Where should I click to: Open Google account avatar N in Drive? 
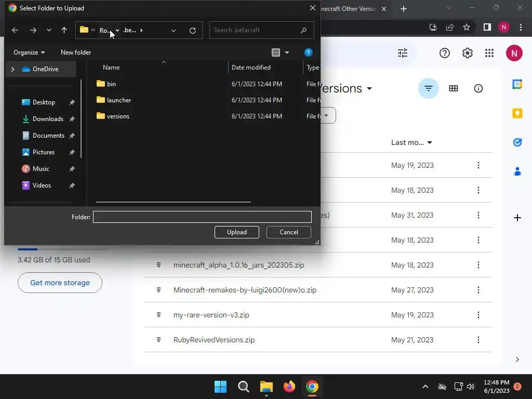tap(514, 53)
